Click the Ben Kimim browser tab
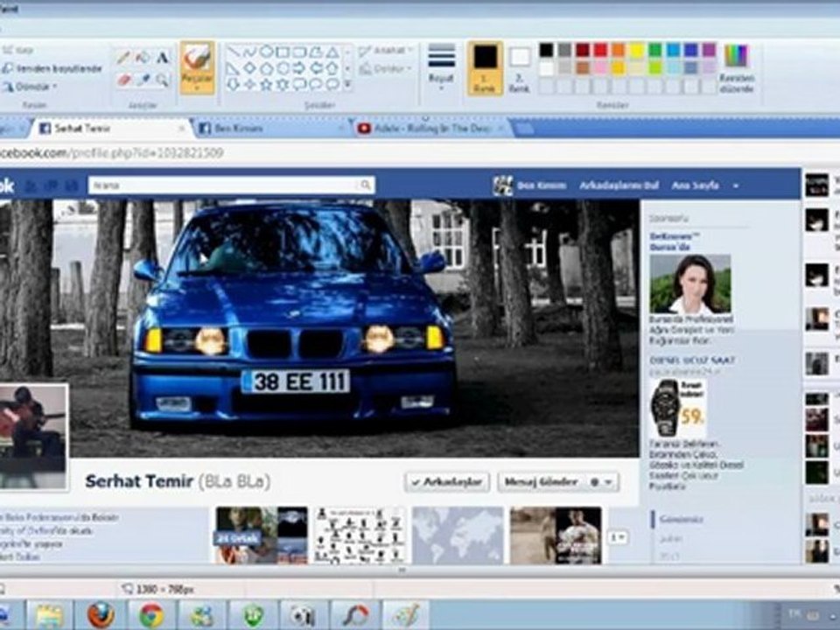The height and width of the screenshot is (630, 840). point(269,129)
